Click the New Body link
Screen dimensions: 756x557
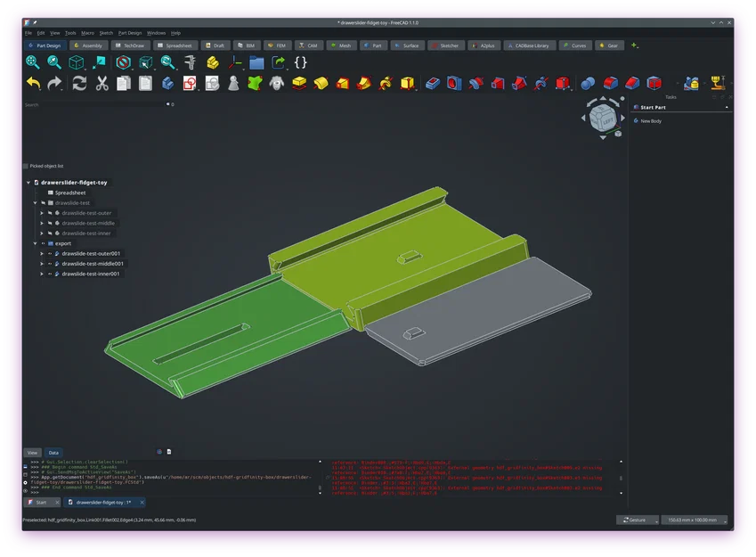[x=651, y=121]
